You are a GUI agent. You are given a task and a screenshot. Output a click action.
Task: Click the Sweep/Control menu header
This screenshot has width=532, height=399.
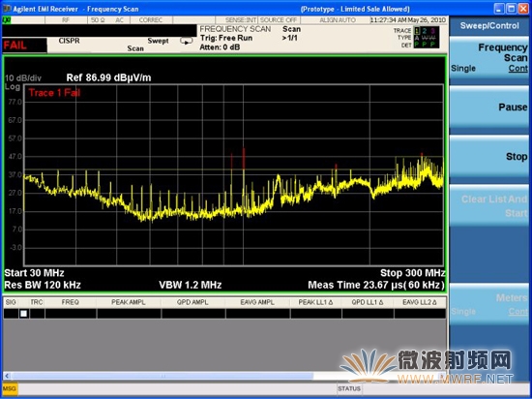(489, 26)
